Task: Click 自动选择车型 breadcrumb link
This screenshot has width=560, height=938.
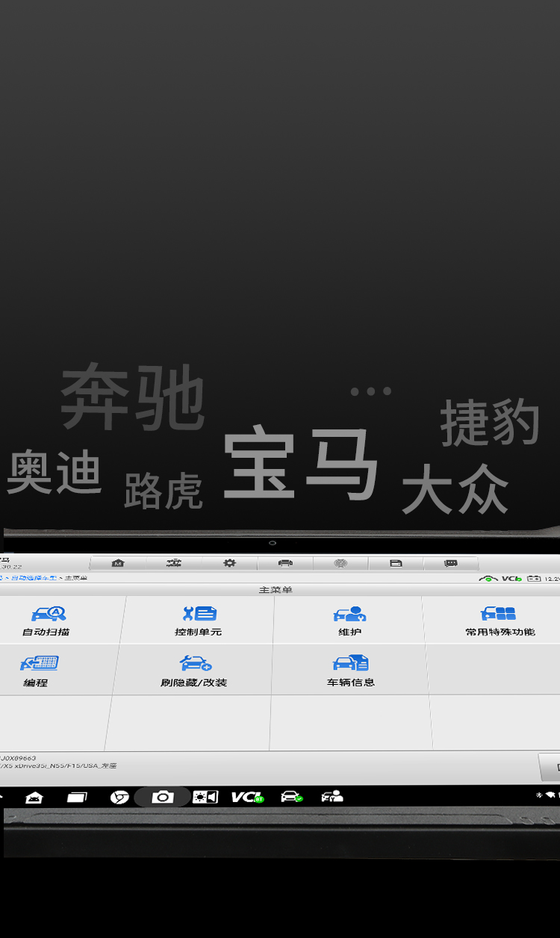Action: click(x=33, y=578)
